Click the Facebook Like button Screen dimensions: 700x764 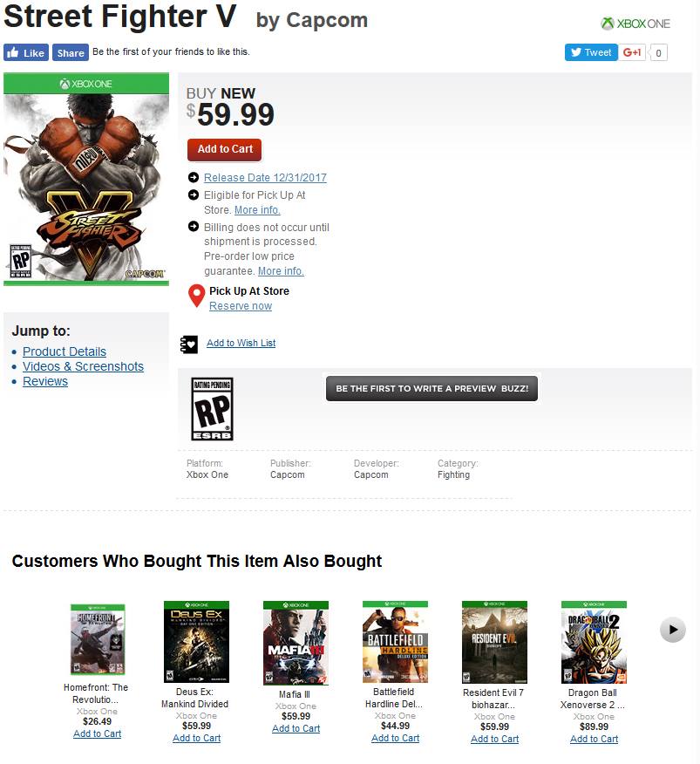point(25,52)
